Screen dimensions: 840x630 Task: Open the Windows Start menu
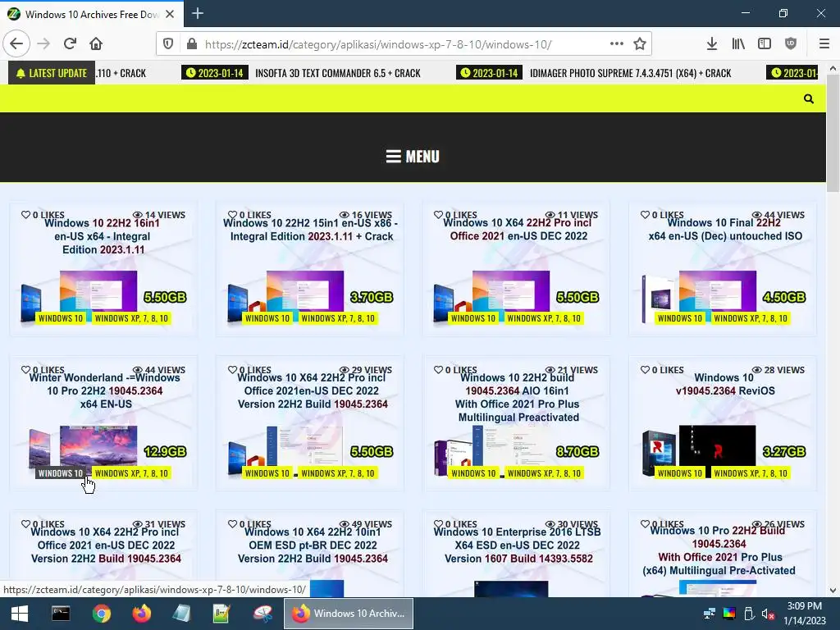(x=20, y=614)
